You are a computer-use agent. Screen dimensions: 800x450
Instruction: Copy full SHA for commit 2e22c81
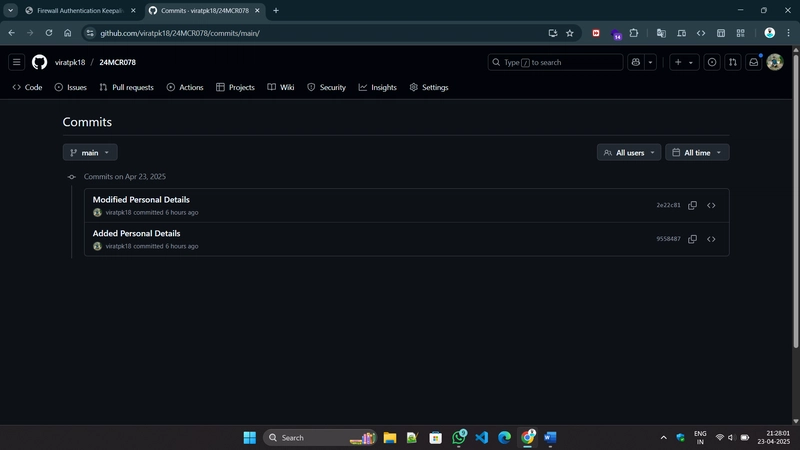692,205
